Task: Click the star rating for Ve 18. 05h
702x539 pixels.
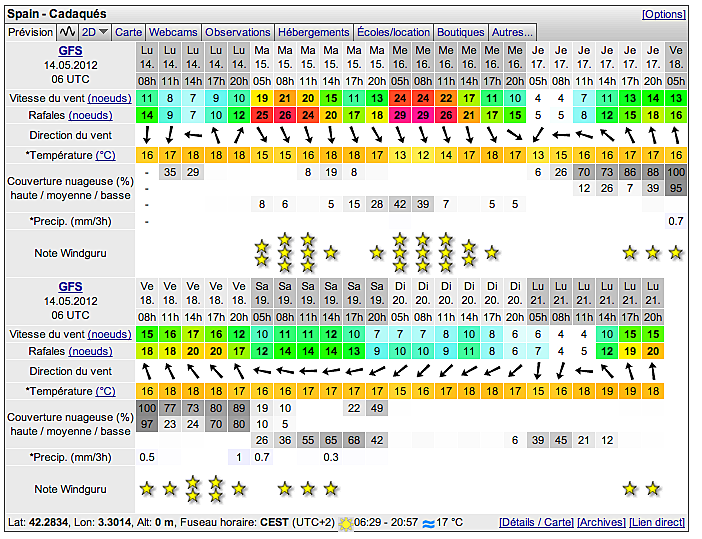Action: point(676,253)
